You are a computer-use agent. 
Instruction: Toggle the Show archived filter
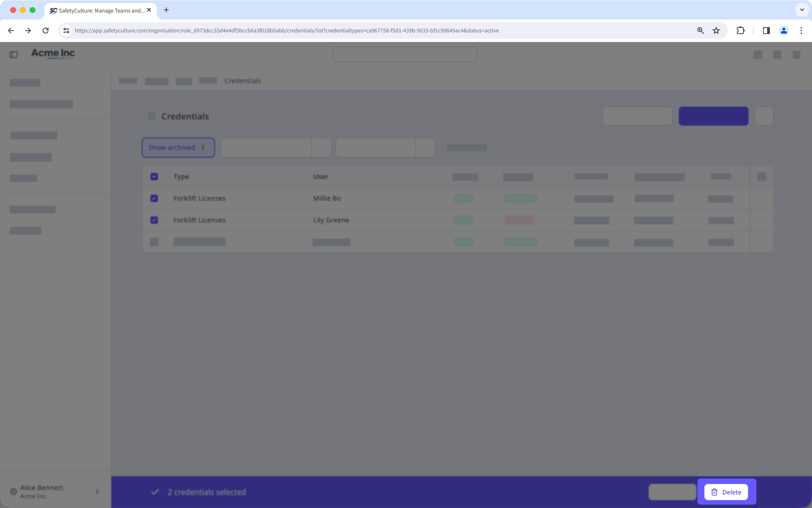tap(178, 148)
